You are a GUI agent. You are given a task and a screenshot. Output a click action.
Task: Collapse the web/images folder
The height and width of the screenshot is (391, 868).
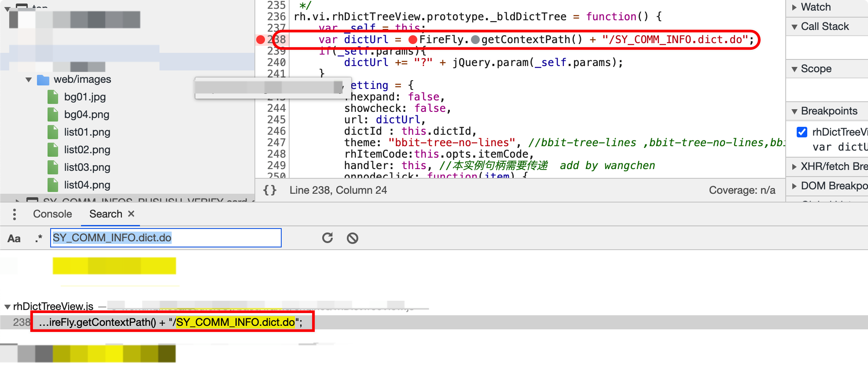point(29,80)
